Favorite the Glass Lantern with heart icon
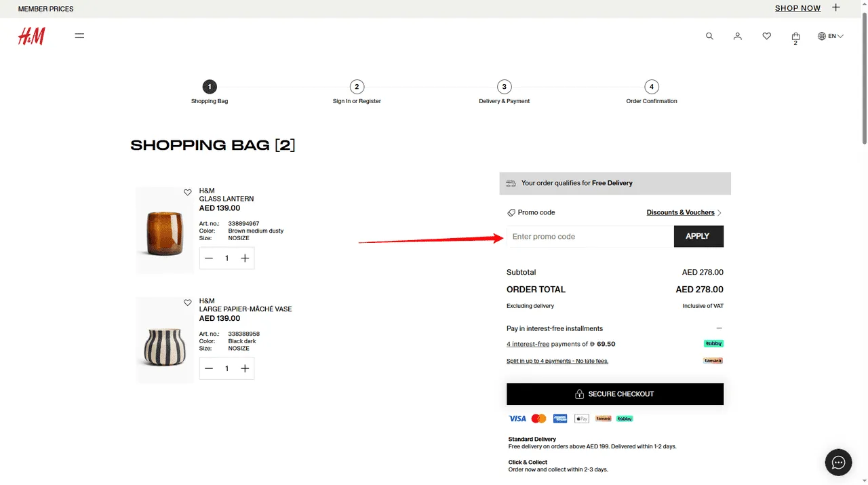The width and height of the screenshot is (868, 485). point(188,193)
